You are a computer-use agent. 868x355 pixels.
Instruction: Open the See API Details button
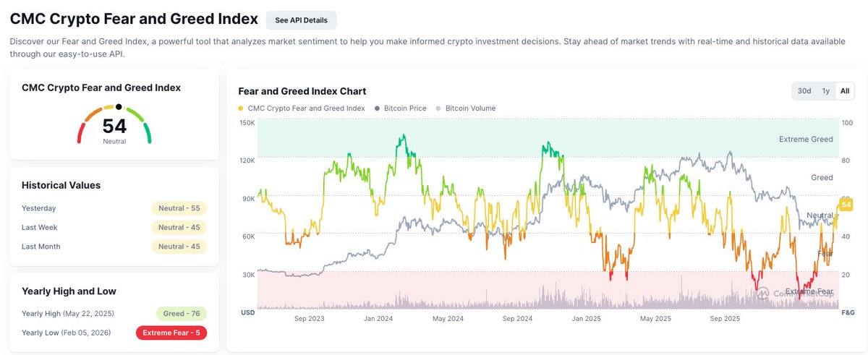[301, 20]
